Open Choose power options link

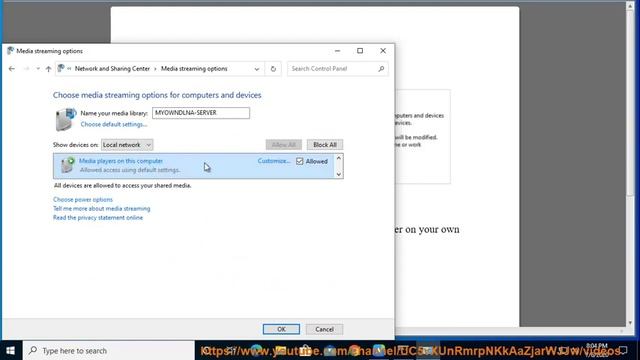[83, 200]
